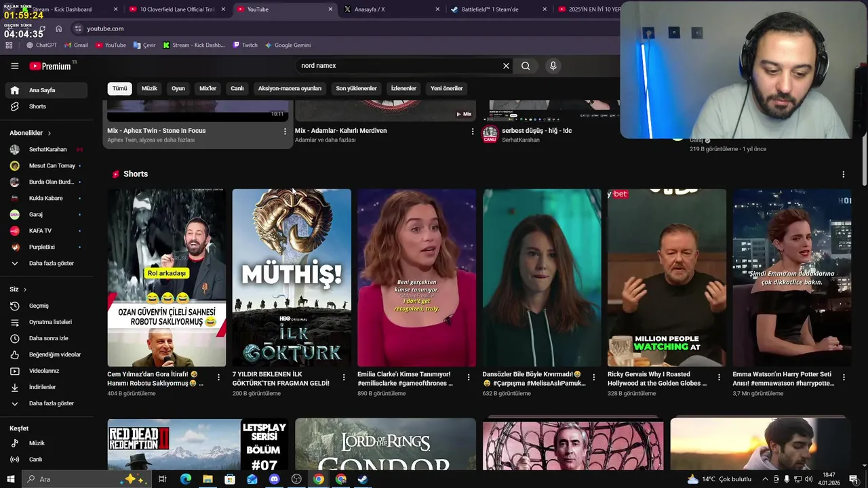
Task: Play the Lord of the Rings Gondor thumbnail
Action: click(385, 445)
